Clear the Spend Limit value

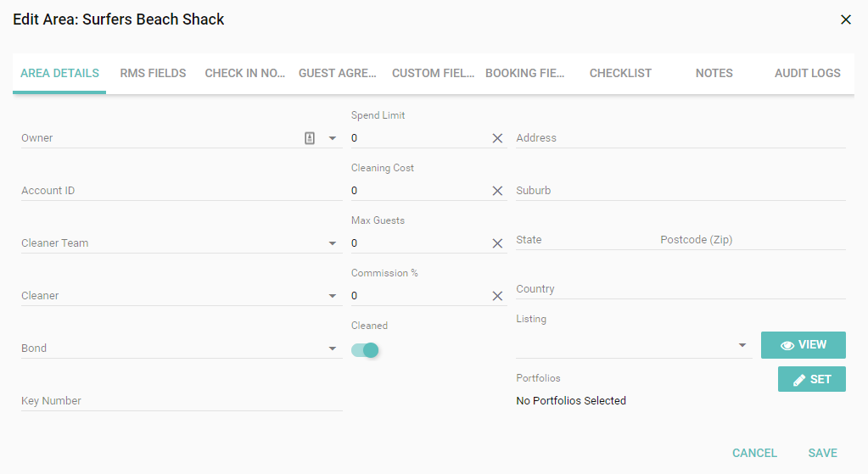[498, 138]
